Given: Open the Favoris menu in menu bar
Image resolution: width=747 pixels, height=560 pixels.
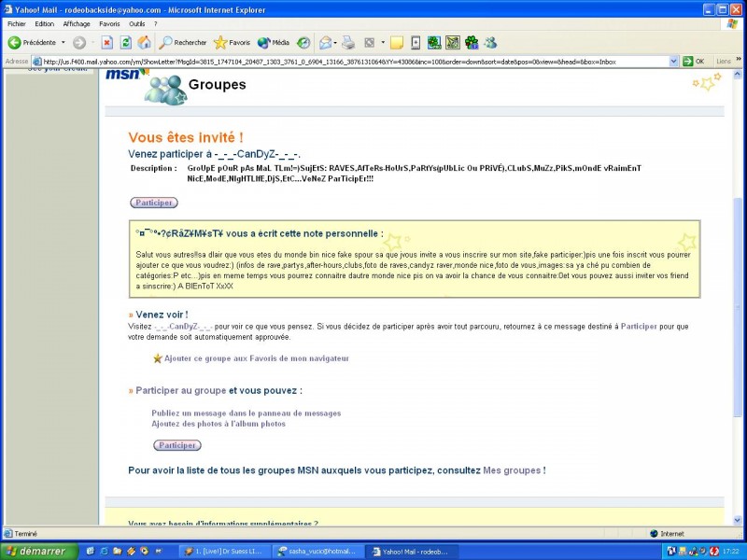Looking at the screenshot, I should click(x=109, y=24).
